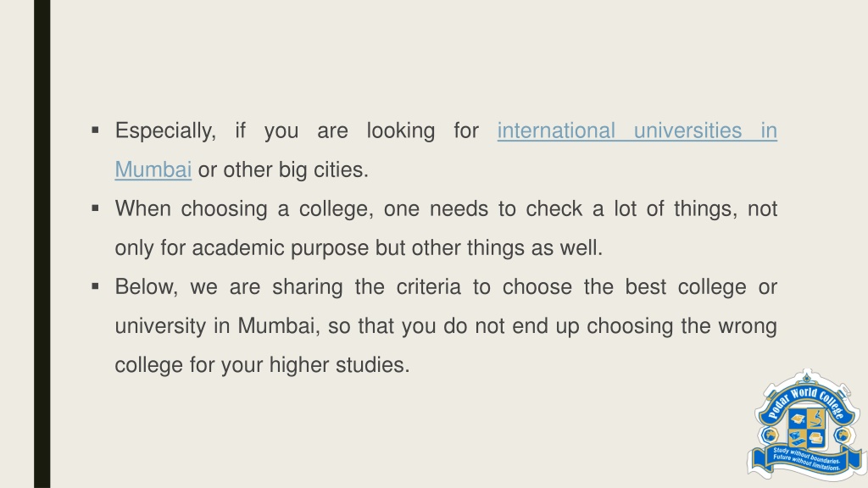Open the 'international universities in' hyperlink

pos(637,130)
